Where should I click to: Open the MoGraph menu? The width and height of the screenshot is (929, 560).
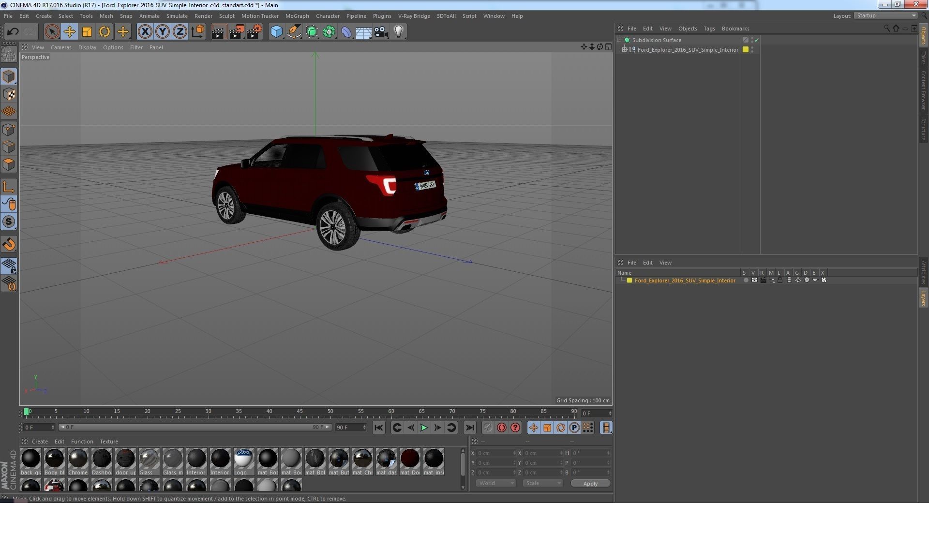coord(297,16)
